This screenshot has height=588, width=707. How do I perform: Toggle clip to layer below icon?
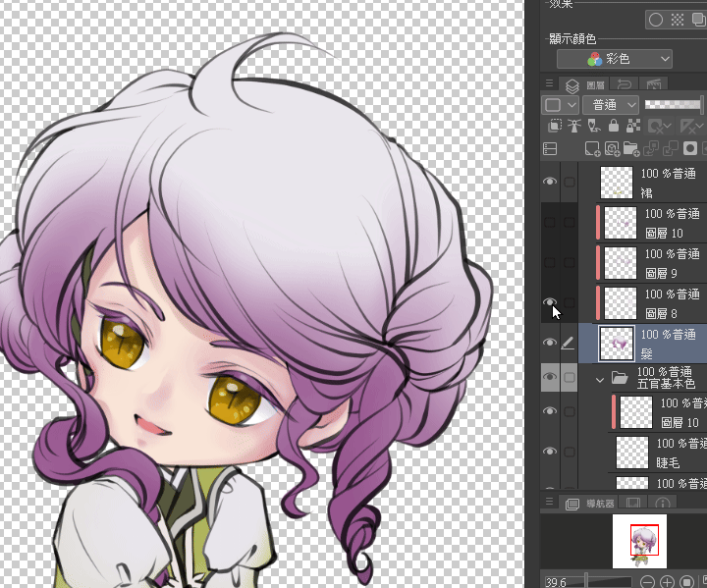(x=555, y=126)
